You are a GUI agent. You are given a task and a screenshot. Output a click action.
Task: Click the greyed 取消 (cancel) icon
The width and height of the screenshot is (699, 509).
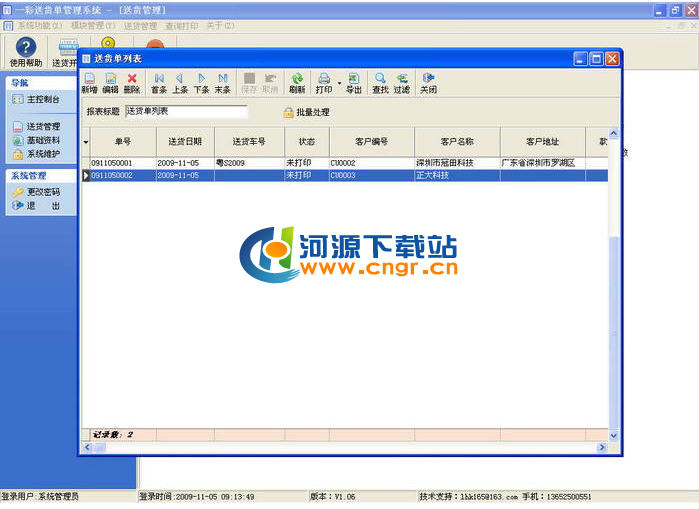[x=270, y=83]
